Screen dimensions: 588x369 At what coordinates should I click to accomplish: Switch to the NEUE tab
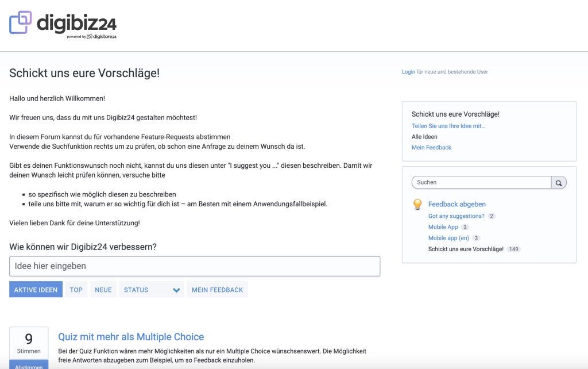click(x=103, y=290)
